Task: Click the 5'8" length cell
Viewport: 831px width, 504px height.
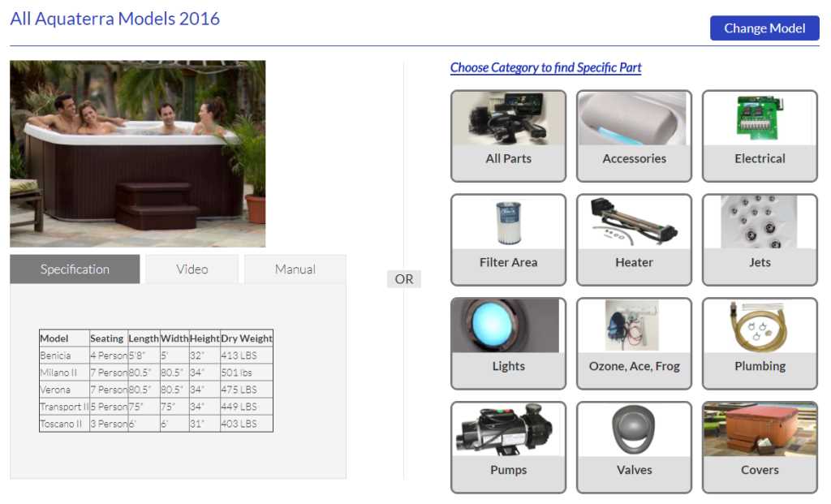Action: click(144, 355)
